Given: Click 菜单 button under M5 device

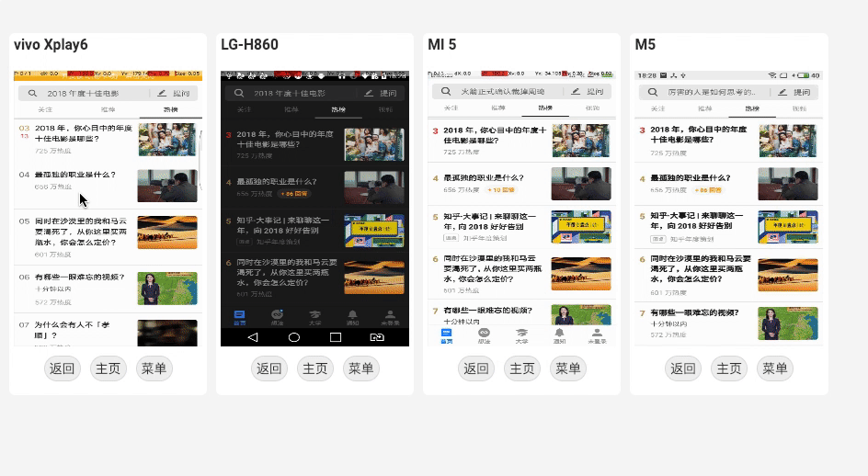Looking at the screenshot, I should click(775, 368).
